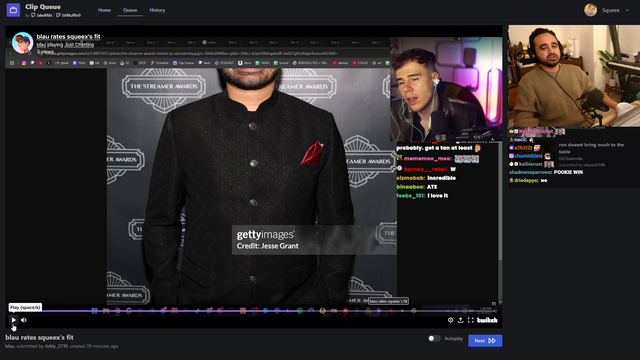The height and width of the screenshot is (360, 640).
Task: Expand the Squeex account dropdown chevron
Action: pyautogui.click(x=627, y=10)
